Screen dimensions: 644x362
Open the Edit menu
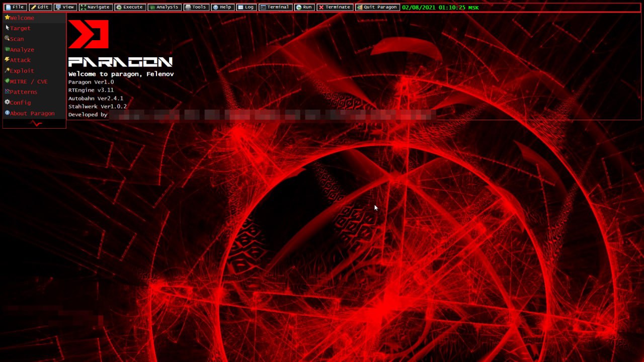coord(40,8)
